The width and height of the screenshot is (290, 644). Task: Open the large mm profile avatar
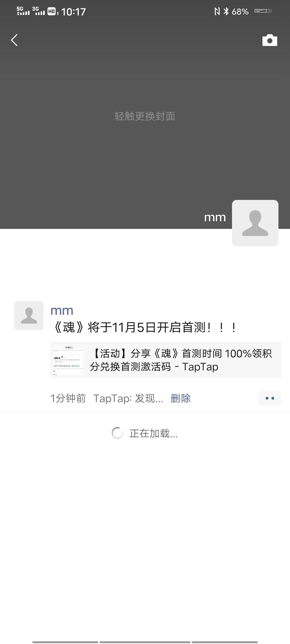coord(255,223)
